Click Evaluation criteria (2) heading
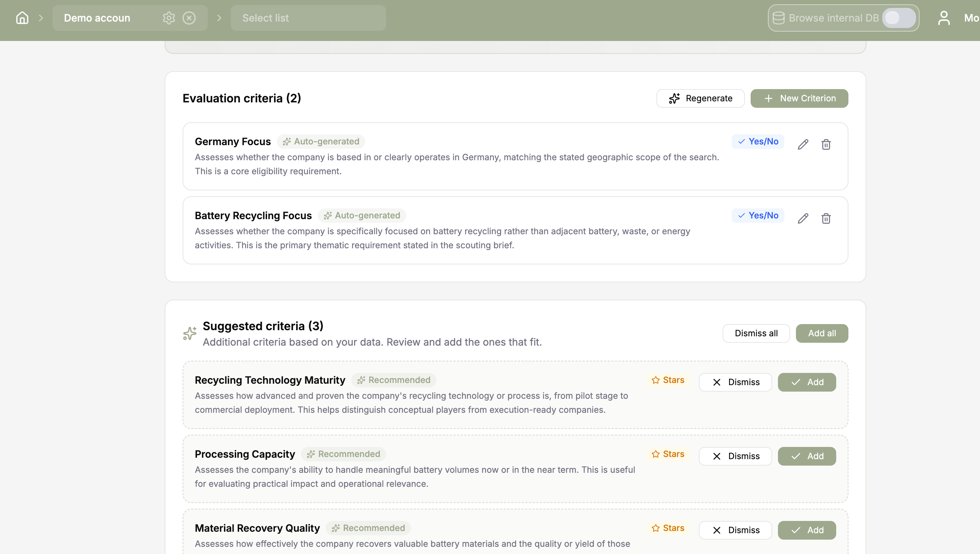Image resolution: width=980 pixels, height=554 pixels. [x=242, y=98]
